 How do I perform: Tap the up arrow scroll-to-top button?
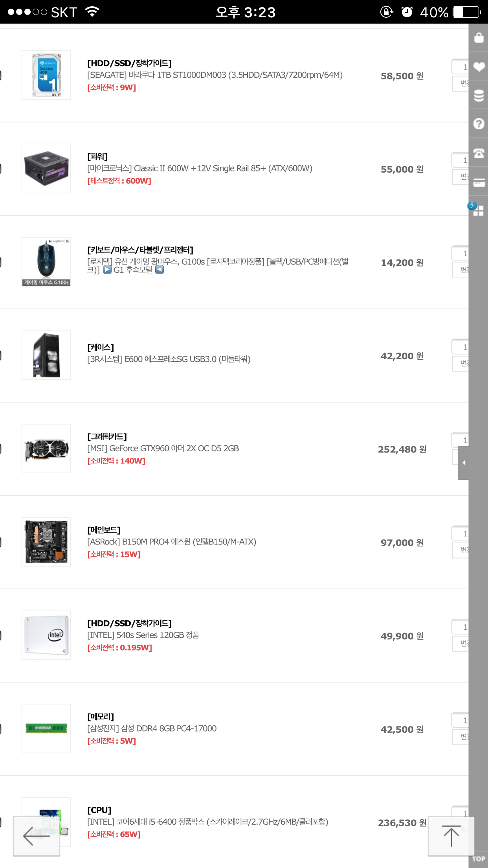[451, 836]
